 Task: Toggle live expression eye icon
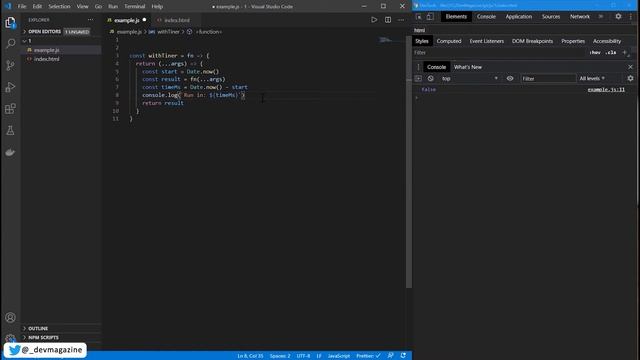pos(510,78)
